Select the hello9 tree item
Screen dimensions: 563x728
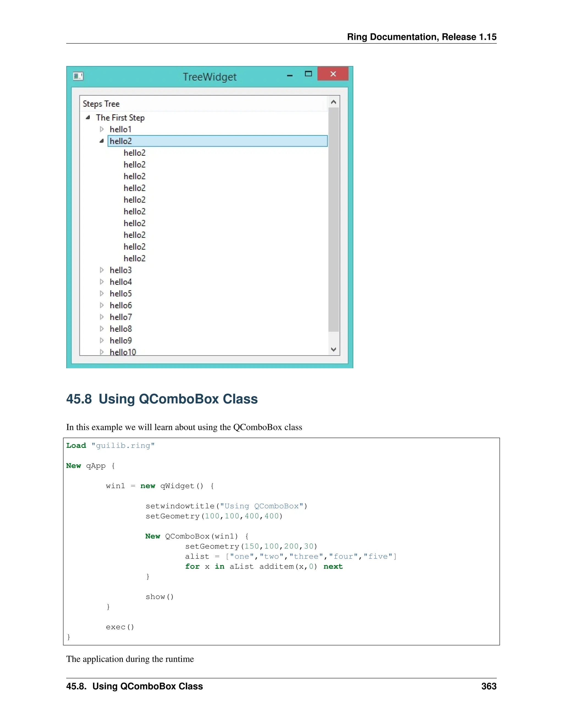[x=121, y=340]
